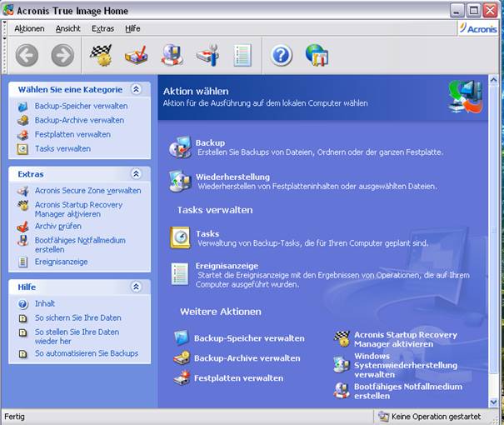Click the Archiv prüfen red checkmark sidebar icon
Image resolution: width=504 pixels, height=425 pixels.
(22, 227)
